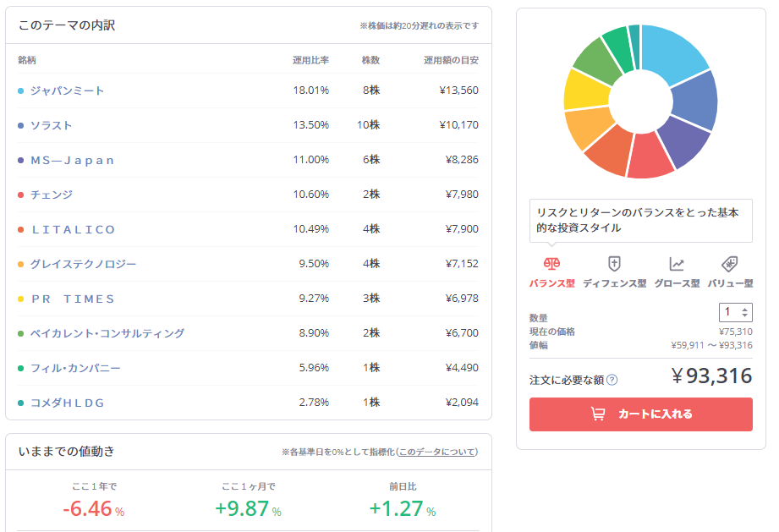
Task: Click the 運用額の目安 column header
Action: (x=451, y=60)
